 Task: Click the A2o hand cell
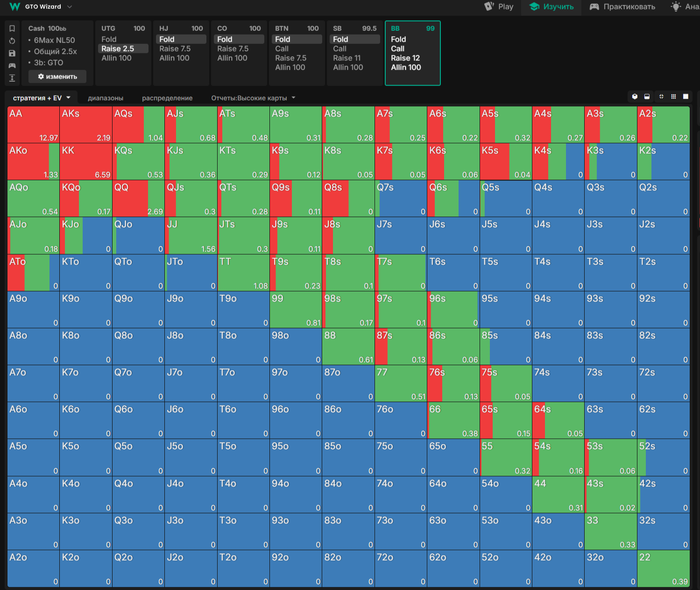(x=33, y=568)
